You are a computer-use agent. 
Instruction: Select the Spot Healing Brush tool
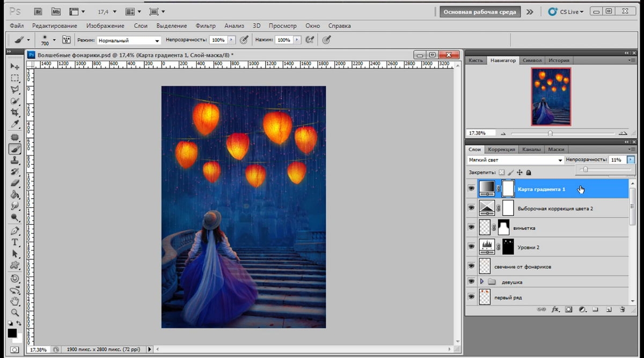15,137
